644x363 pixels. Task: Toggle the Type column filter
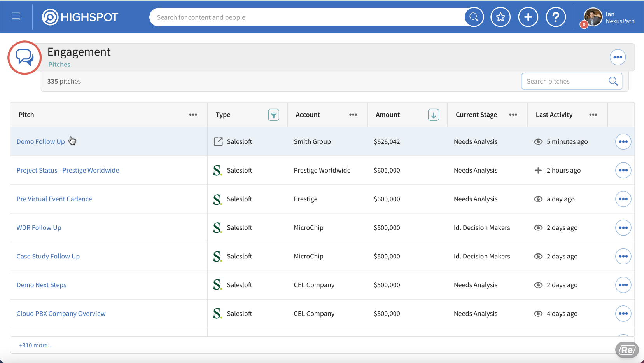(x=273, y=115)
